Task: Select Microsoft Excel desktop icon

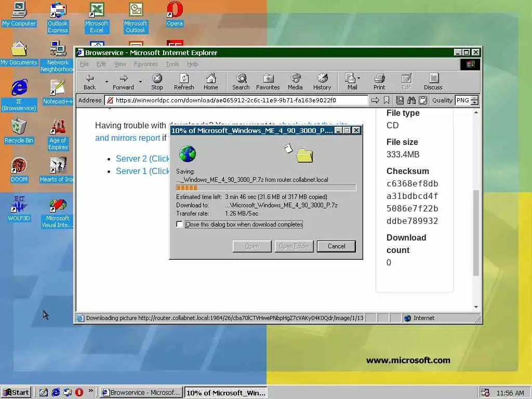Action: tap(97, 18)
